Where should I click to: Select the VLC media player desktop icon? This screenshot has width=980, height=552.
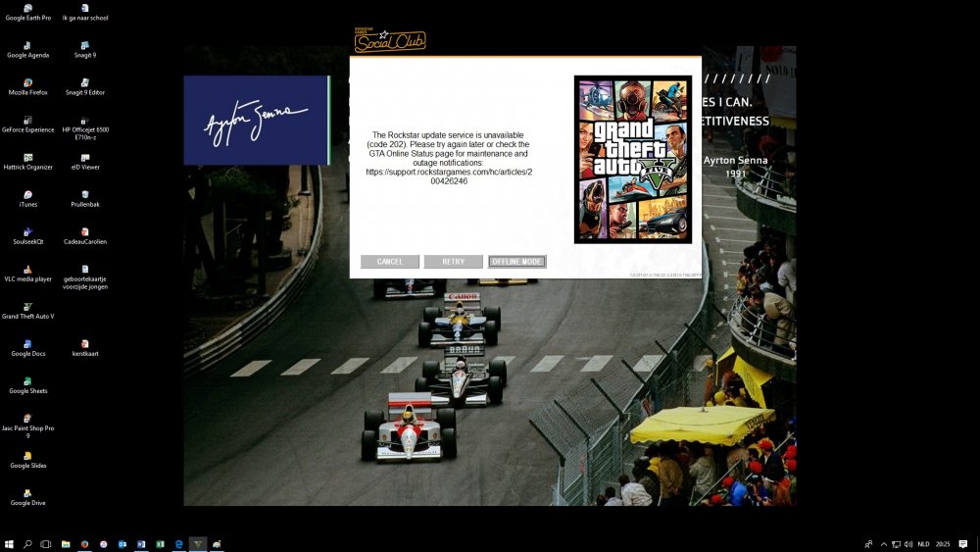[x=28, y=274]
